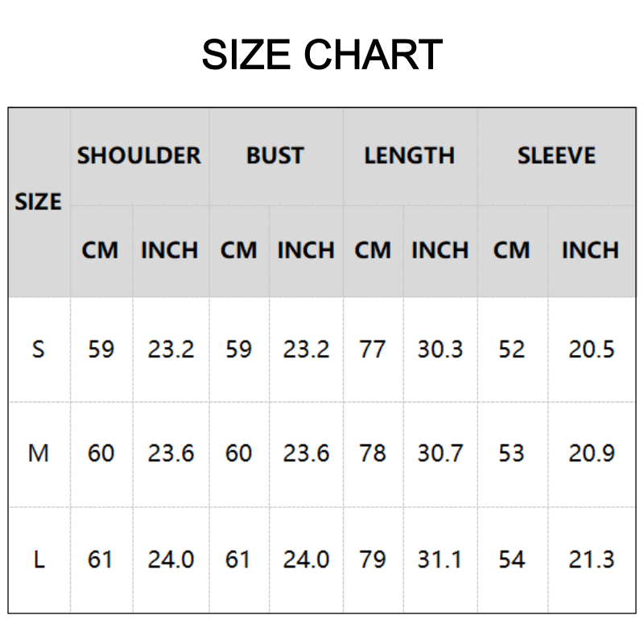Click the INCH subheader under SLEEVE
This screenshot has height=644, width=644.
[590, 250]
